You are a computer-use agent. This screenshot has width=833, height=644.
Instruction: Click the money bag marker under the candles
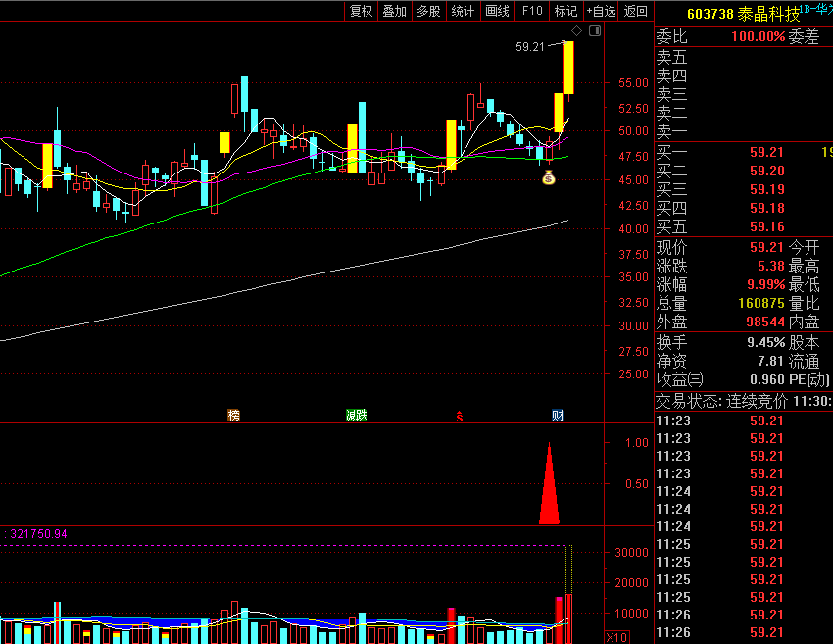549,178
